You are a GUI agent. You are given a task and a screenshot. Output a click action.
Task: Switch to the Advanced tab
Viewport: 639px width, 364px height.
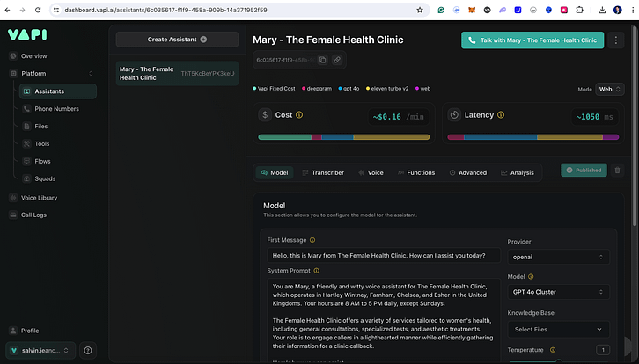pyautogui.click(x=468, y=172)
